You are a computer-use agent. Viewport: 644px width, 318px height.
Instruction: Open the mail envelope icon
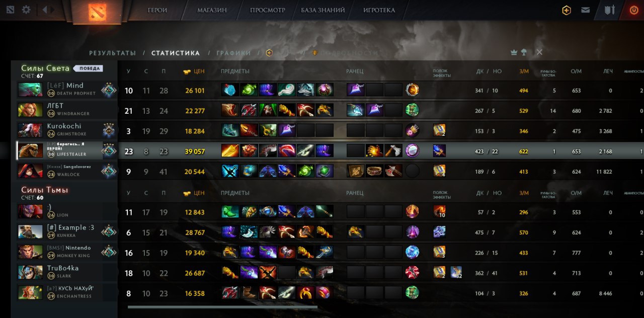click(585, 10)
